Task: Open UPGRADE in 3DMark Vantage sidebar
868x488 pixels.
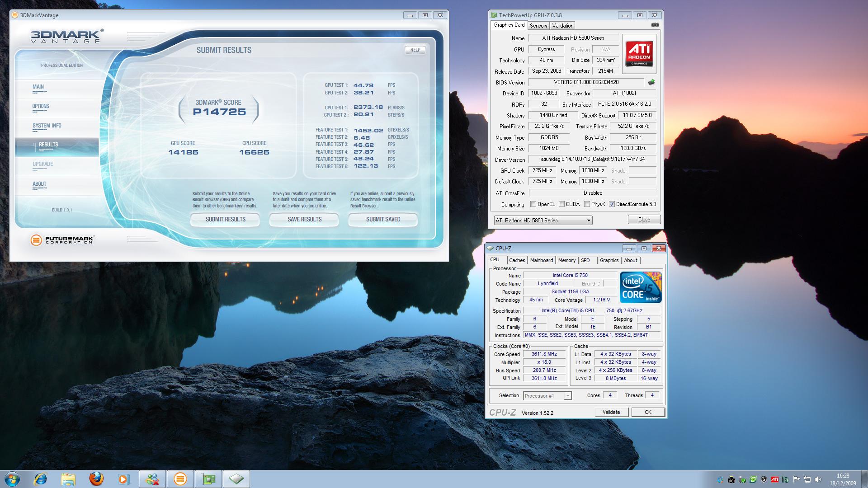Action: tap(57, 166)
